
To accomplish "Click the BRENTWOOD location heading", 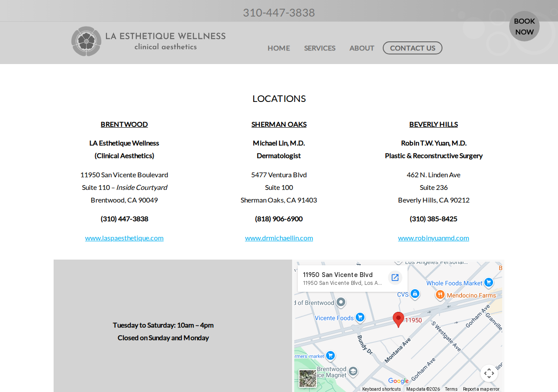I will pos(124,124).
